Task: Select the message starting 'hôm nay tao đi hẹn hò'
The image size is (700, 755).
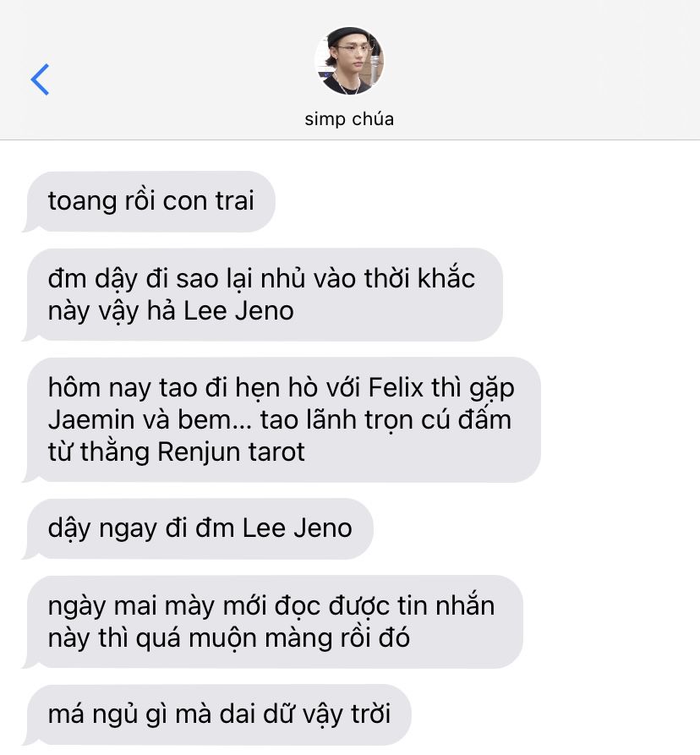Action: coord(282,420)
